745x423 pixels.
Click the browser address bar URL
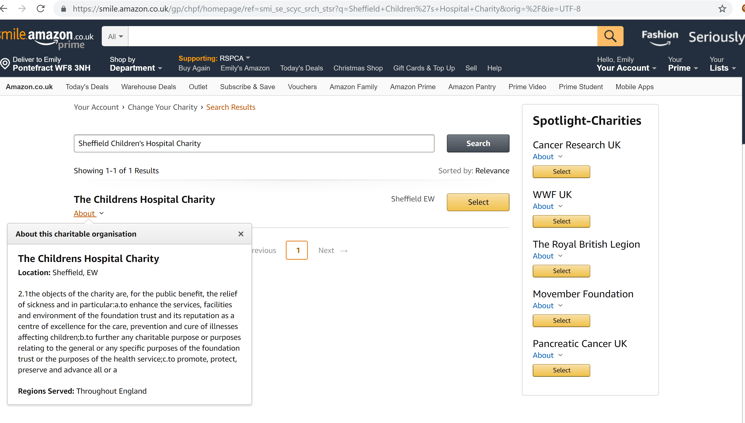coord(326,9)
